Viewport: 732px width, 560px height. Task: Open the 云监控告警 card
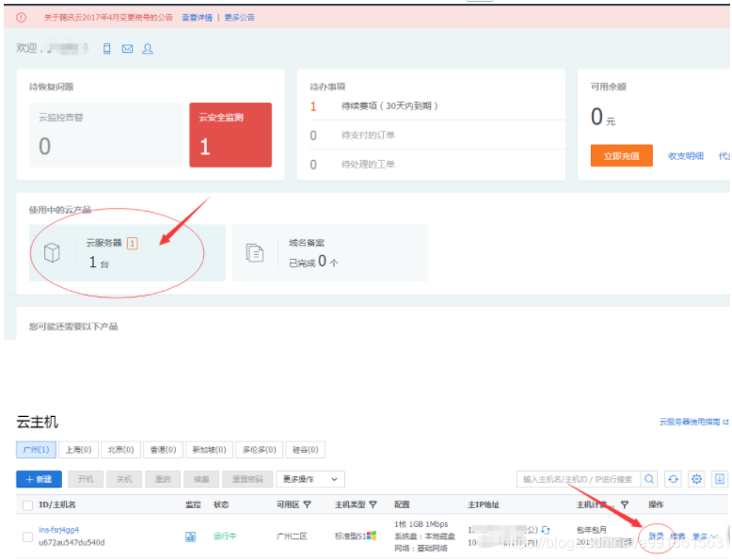pyautogui.click(x=106, y=135)
